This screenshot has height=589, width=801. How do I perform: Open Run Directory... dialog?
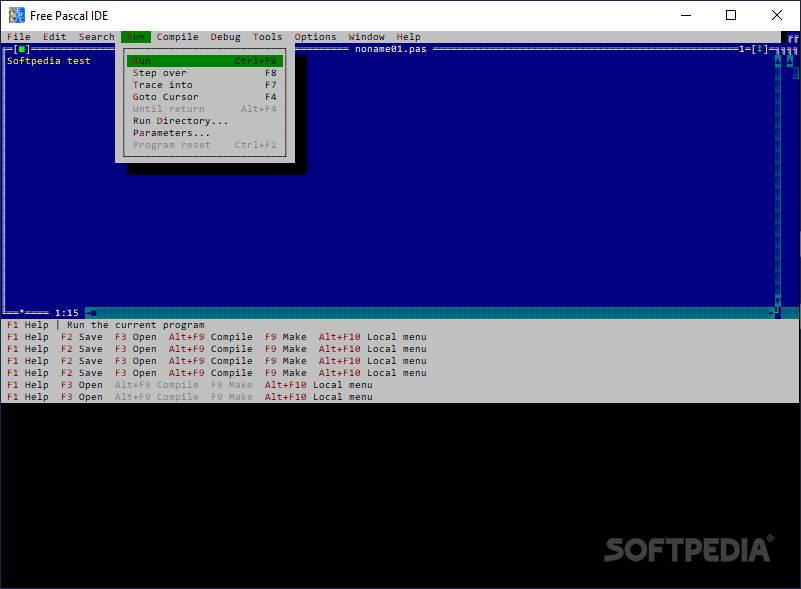click(x=205, y=121)
